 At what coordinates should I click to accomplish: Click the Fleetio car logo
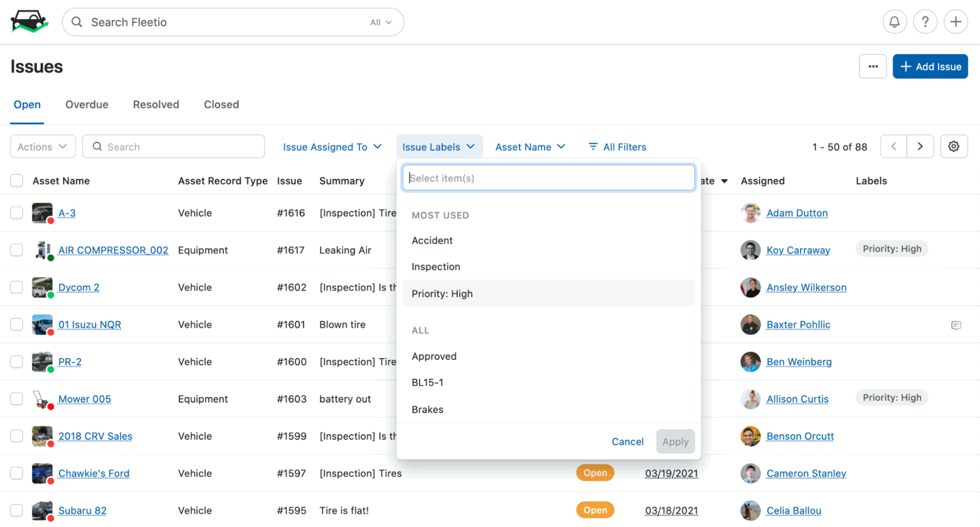pyautogui.click(x=29, y=22)
